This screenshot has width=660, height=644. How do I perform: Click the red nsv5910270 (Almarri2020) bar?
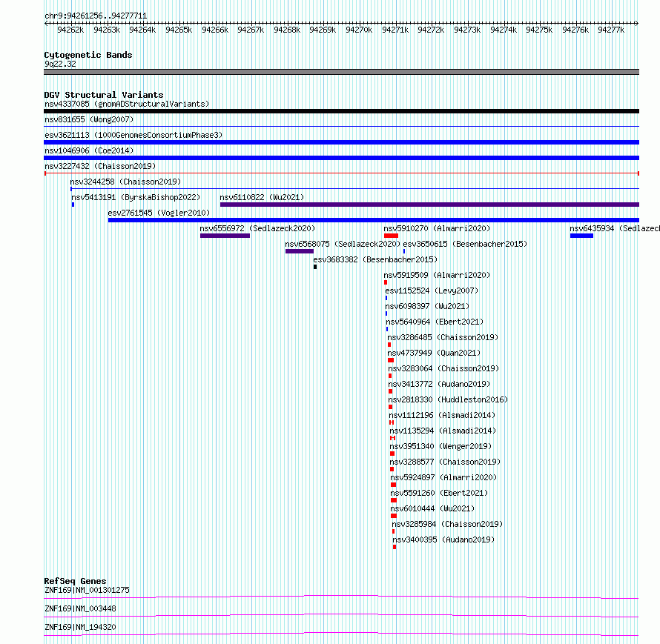(391, 236)
